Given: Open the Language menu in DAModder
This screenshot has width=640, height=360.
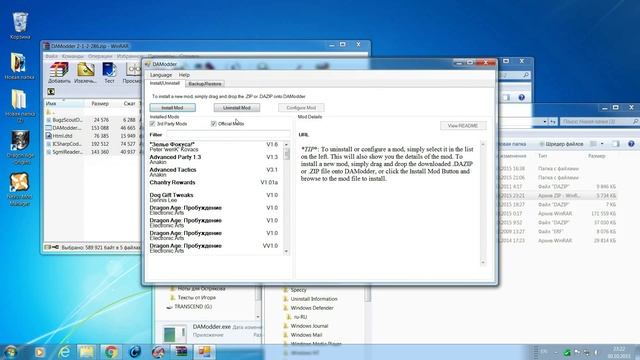Looking at the screenshot, I should pyautogui.click(x=161, y=75).
